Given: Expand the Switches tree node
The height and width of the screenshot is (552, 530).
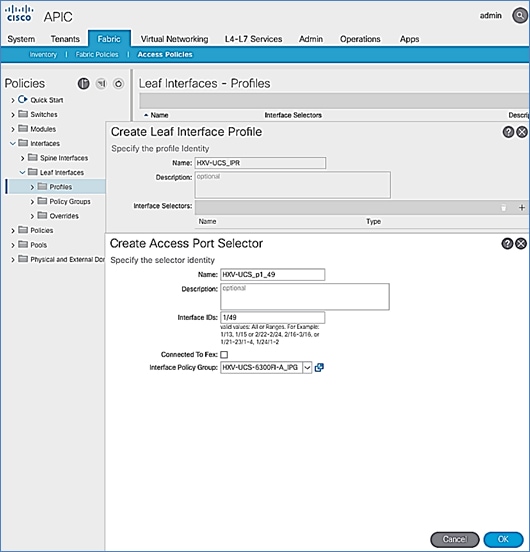Looking at the screenshot, I should coord(13,115).
